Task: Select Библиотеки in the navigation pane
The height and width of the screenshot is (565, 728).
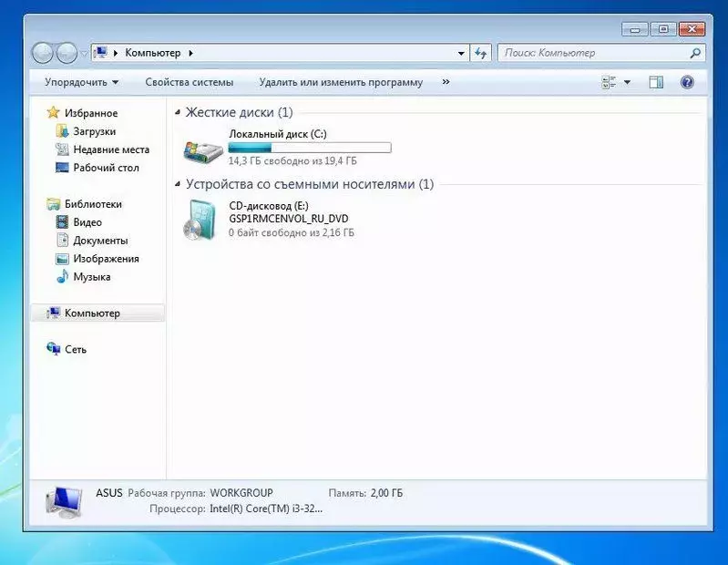Action: pos(93,204)
